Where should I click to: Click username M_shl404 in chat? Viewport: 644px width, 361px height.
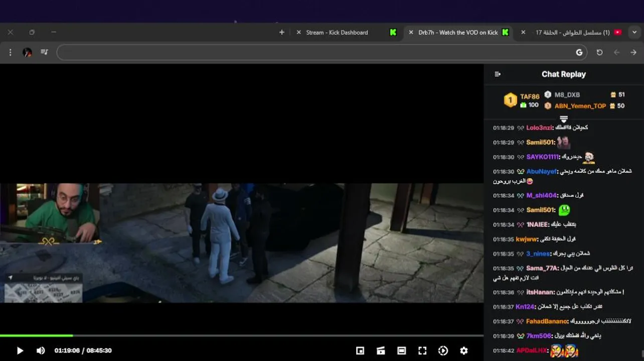point(541,195)
